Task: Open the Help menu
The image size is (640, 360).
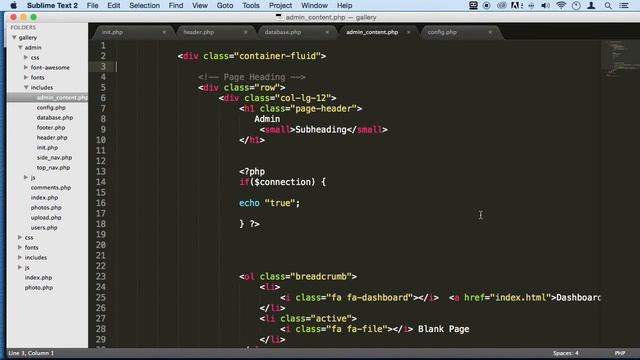Action: pyautogui.click(x=344, y=6)
